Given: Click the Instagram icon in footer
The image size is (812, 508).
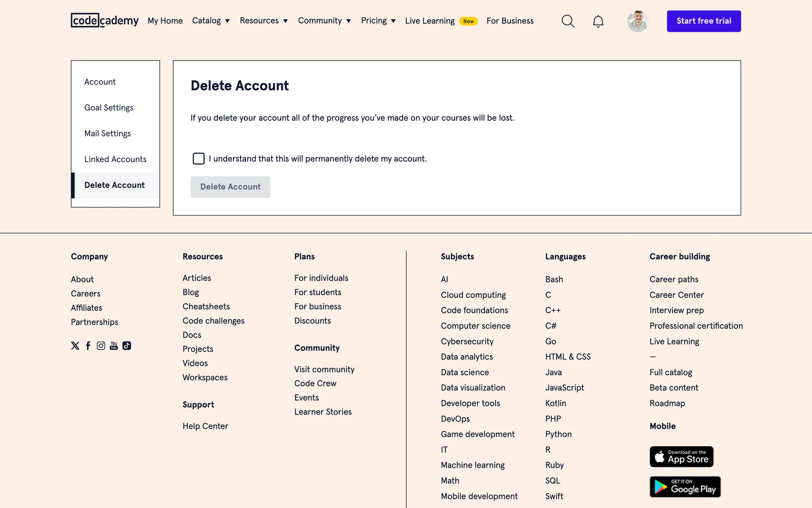Looking at the screenshot, I should [101, 346].
